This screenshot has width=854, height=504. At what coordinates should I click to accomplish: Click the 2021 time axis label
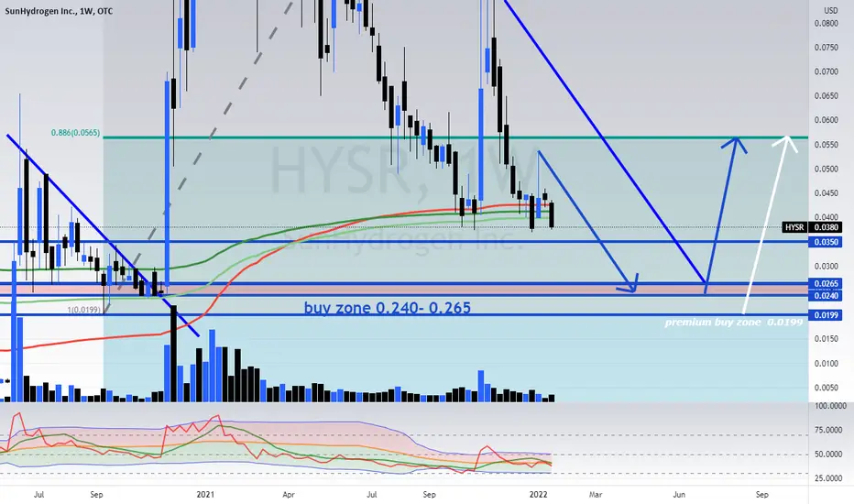point(205,495)
